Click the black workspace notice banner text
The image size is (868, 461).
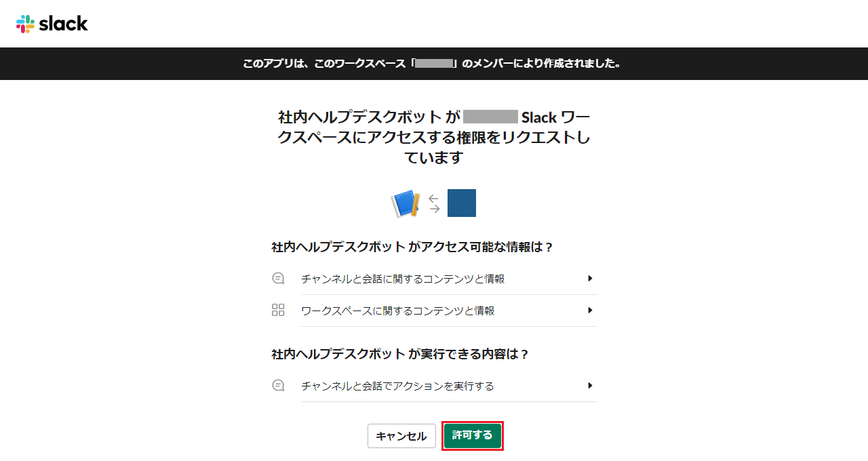[x=433, y=64]
